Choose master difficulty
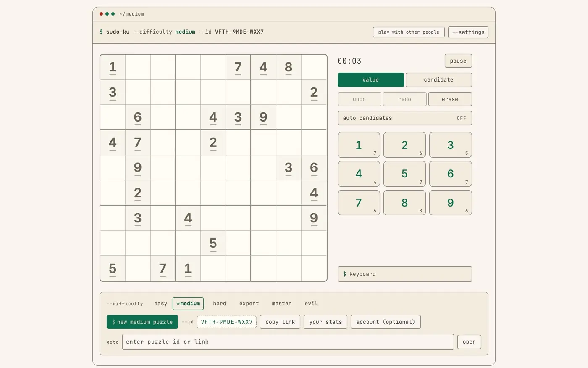 [281, 304]
